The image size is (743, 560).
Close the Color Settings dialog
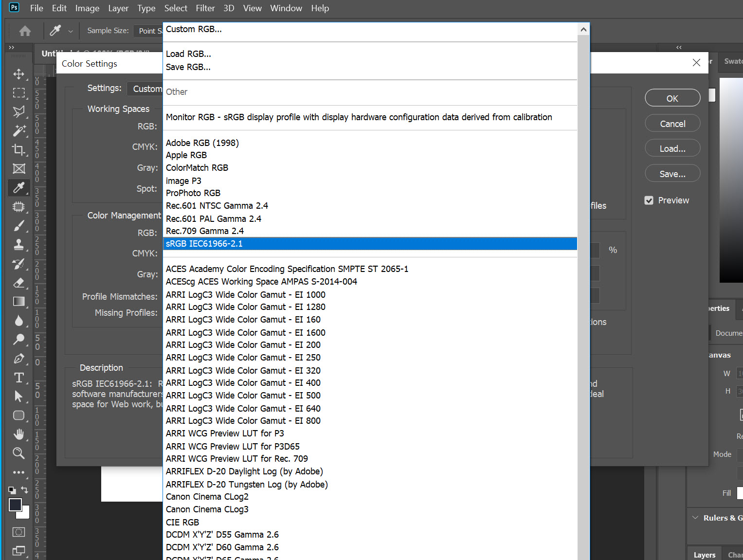[696, 63]
